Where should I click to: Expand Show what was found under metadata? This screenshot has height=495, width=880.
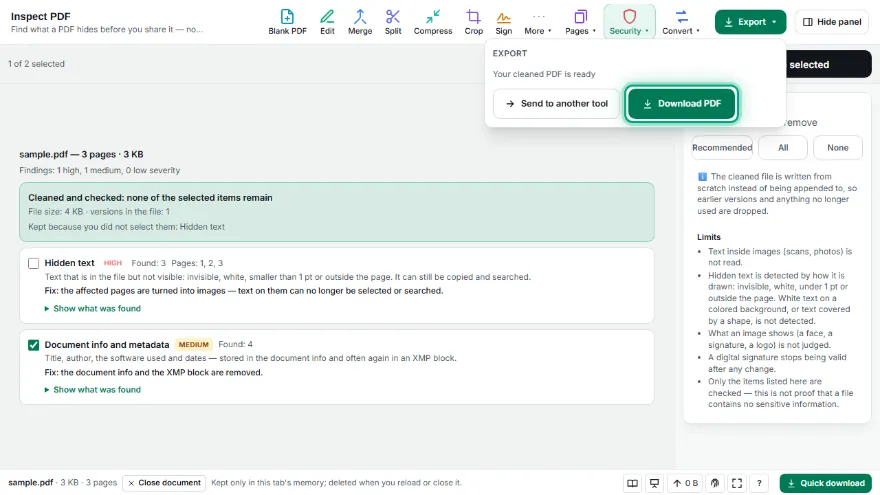tap(93, 389)
